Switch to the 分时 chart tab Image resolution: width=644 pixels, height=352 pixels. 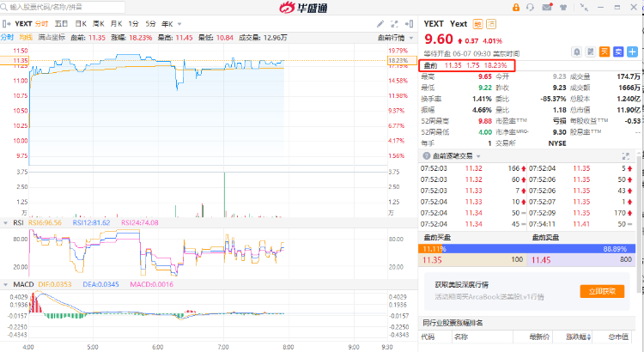point(41,24)
